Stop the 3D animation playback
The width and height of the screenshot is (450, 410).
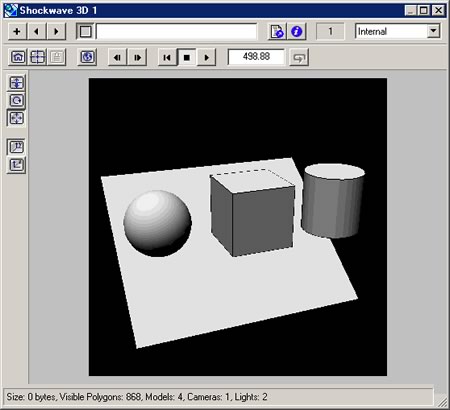(187, 57)
